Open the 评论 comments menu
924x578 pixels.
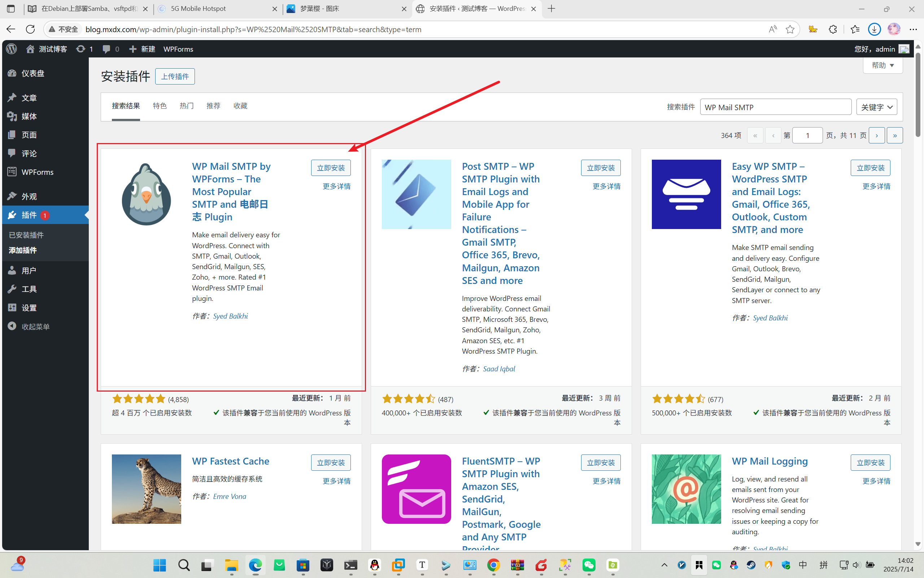tap(45, 153)
